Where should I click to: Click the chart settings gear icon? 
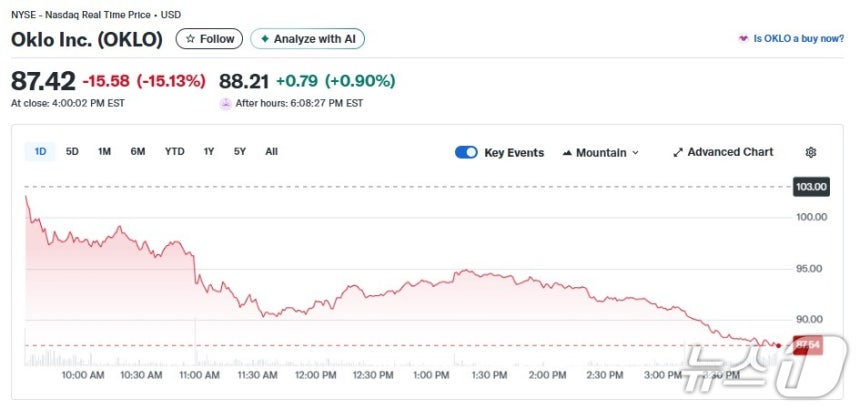811,152
